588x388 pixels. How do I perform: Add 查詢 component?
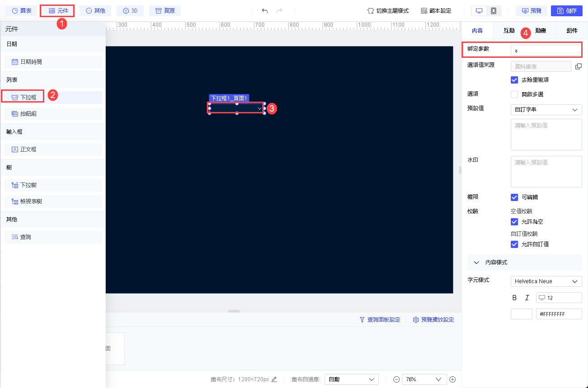53,237
